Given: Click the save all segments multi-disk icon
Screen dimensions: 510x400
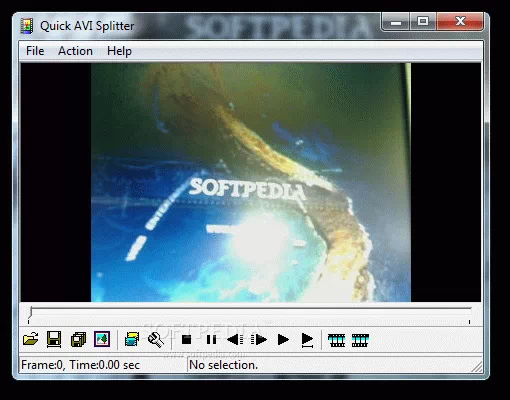Looking at the screenshot, I should tap(78, 340).
